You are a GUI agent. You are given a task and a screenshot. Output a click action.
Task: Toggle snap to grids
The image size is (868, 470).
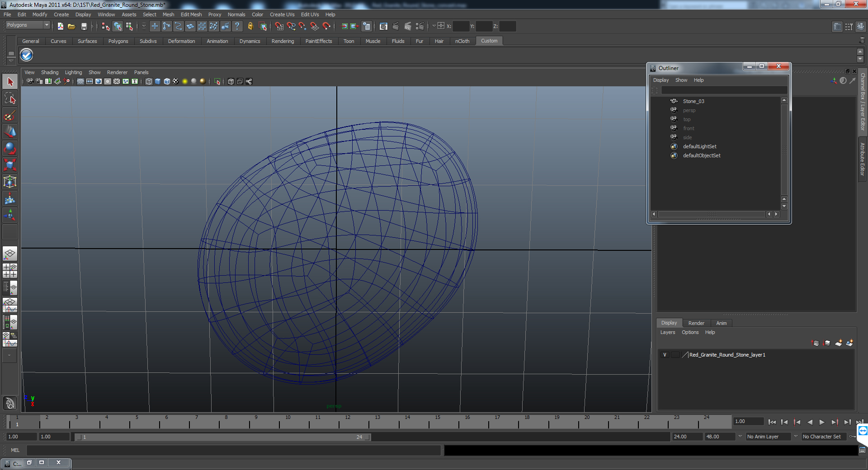pos(279,26)
